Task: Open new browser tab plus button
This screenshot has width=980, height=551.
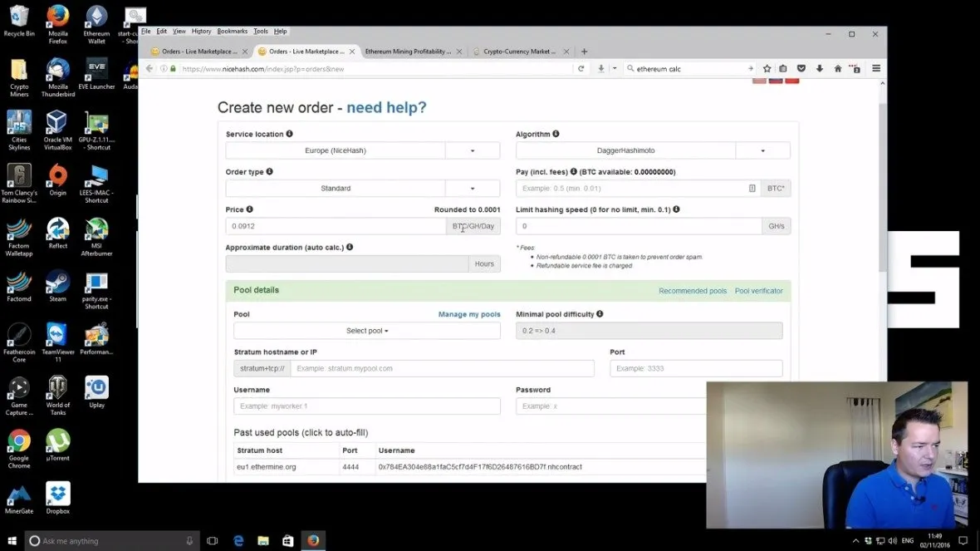Action: tap(584, 52)
